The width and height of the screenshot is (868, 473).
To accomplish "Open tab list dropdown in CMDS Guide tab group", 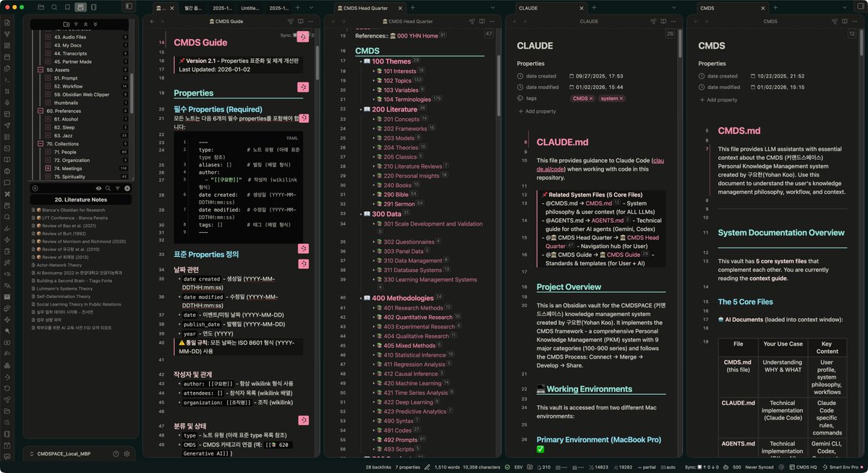I will click(x=312, y=7).
